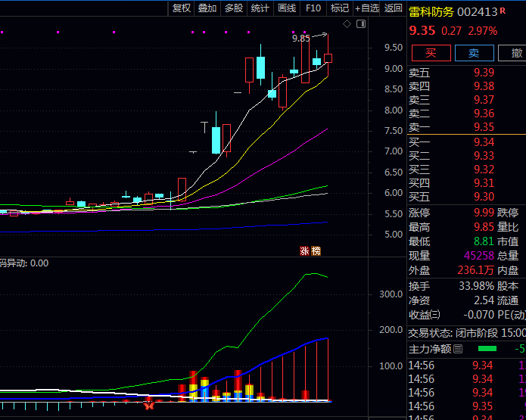This screenshot has width=526, height=420.
Task: Click the 返回 back button
Action: point(394,8)
